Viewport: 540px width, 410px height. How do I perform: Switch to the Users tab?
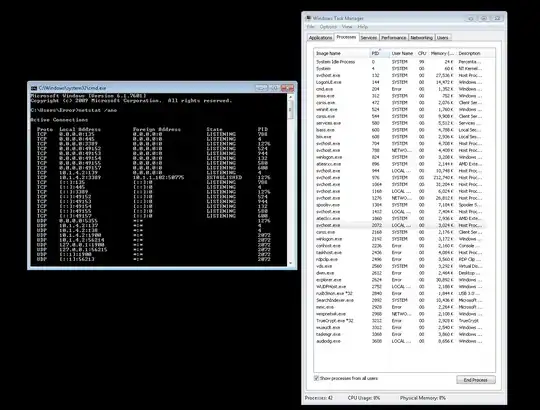[x=443, y=38]
